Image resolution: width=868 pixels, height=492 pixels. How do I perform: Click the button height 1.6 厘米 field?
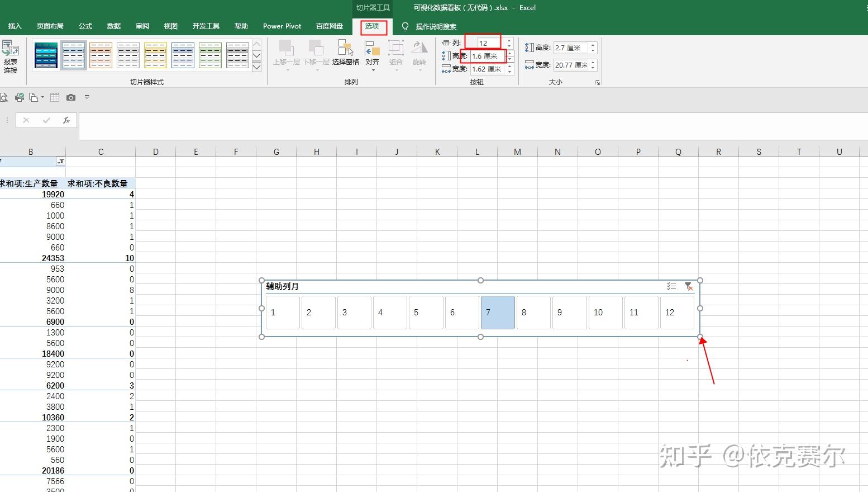[x=488, y=56]
